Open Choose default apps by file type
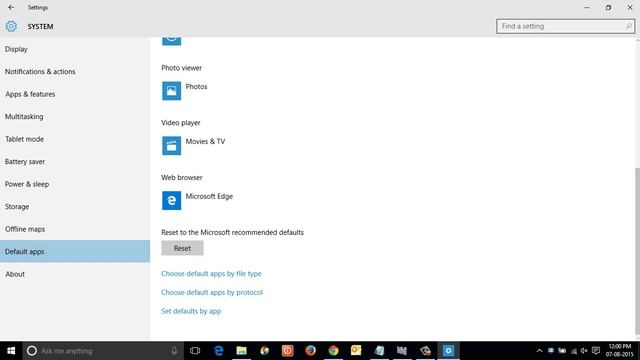Viewport: 640px width, 360px height. tap(211, 273)
